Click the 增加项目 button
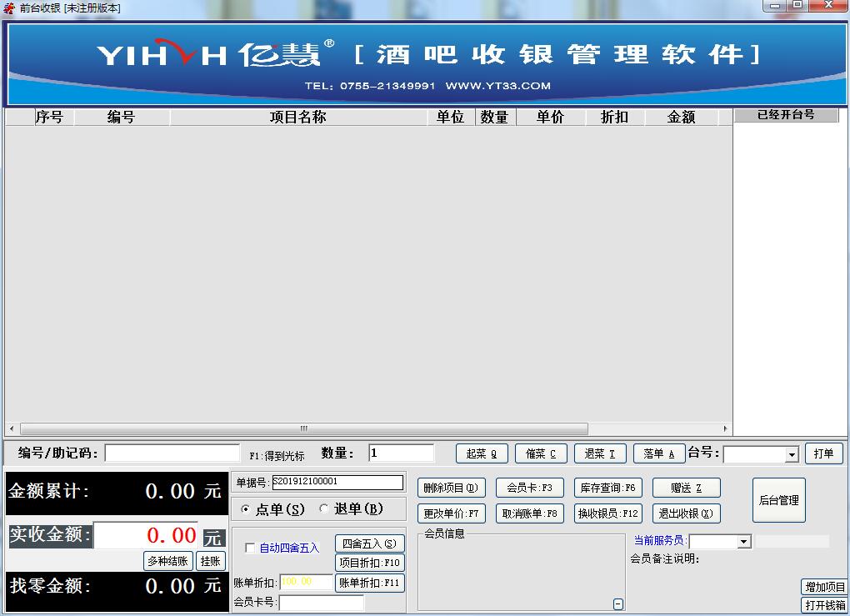The height and width of the screenshot is (616, 850). click(x=824, y=587)
